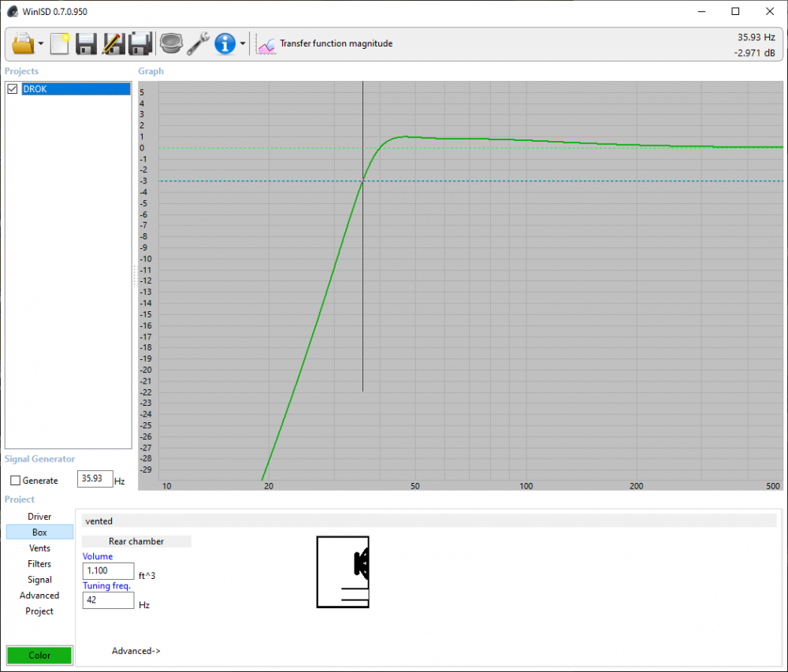788x672 pixels.
Task: Uncheck the DROK project checkbox
Action: 13,89
